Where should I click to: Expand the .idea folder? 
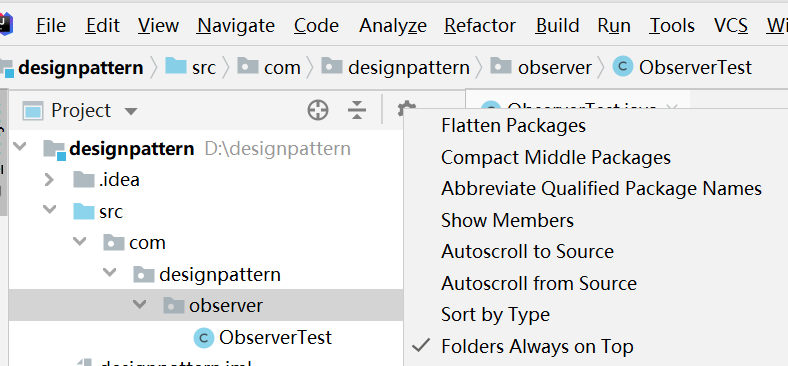pos(49,179)
